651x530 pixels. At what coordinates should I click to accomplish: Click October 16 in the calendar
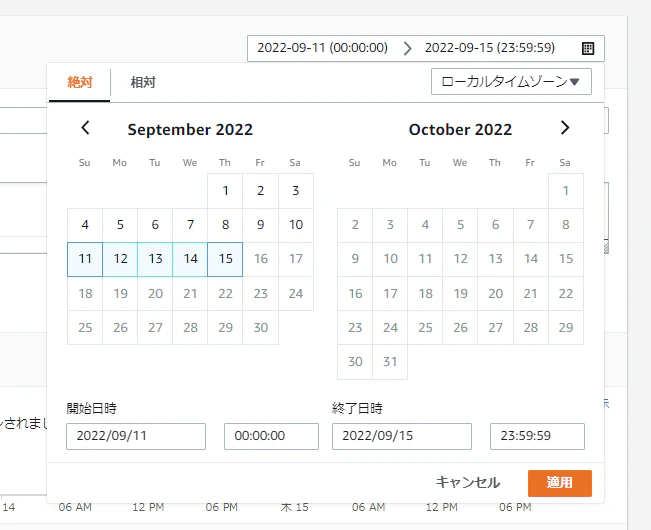pos(355,294)
